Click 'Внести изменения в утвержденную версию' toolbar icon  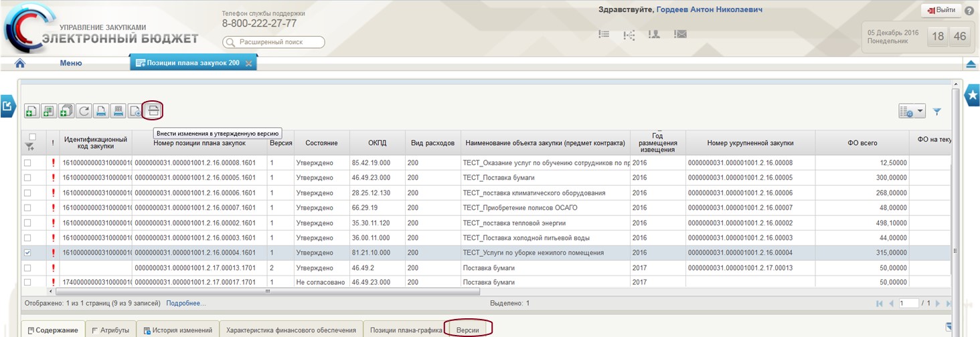(153, 110)
